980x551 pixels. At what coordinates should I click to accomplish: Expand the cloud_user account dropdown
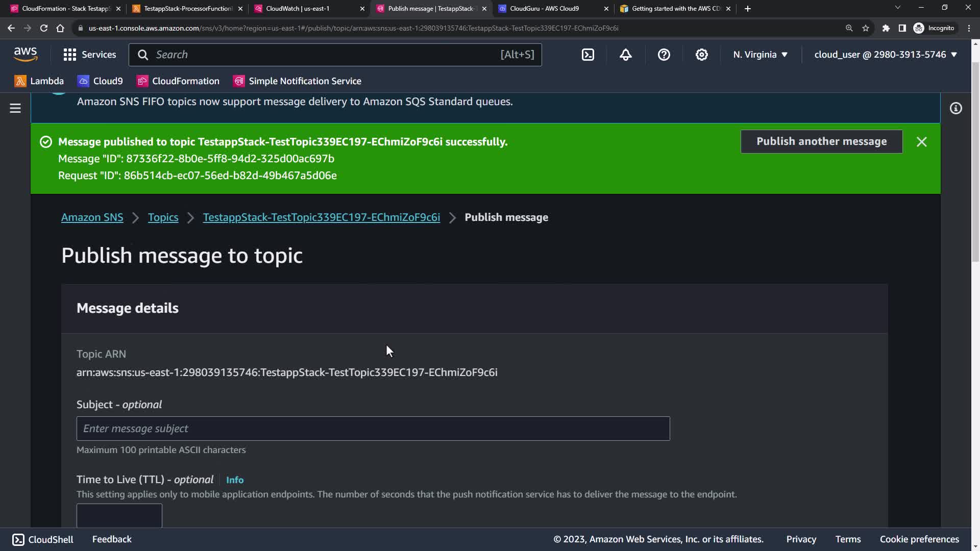click(885, 55)
